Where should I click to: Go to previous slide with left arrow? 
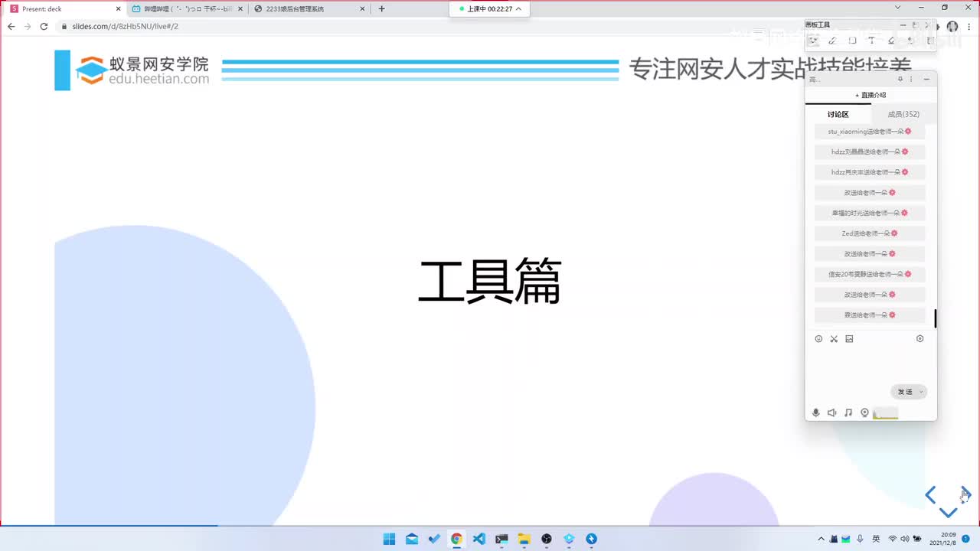(930, 495)
